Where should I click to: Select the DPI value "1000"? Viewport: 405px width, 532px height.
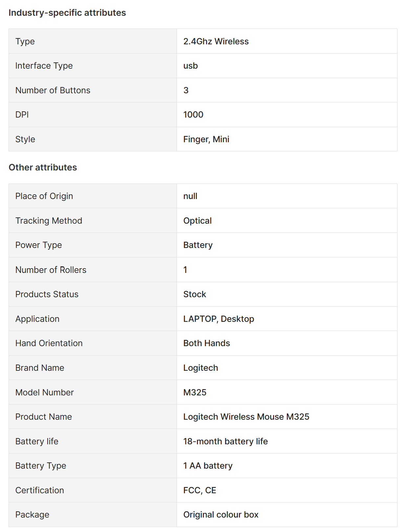193,115
